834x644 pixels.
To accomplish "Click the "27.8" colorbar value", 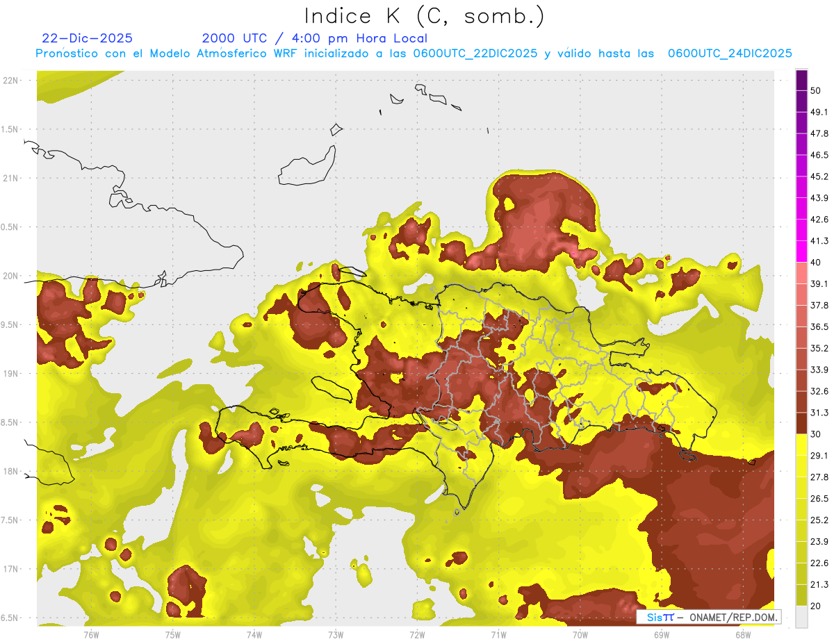I will pyautogui.click(x=819, y=477).
